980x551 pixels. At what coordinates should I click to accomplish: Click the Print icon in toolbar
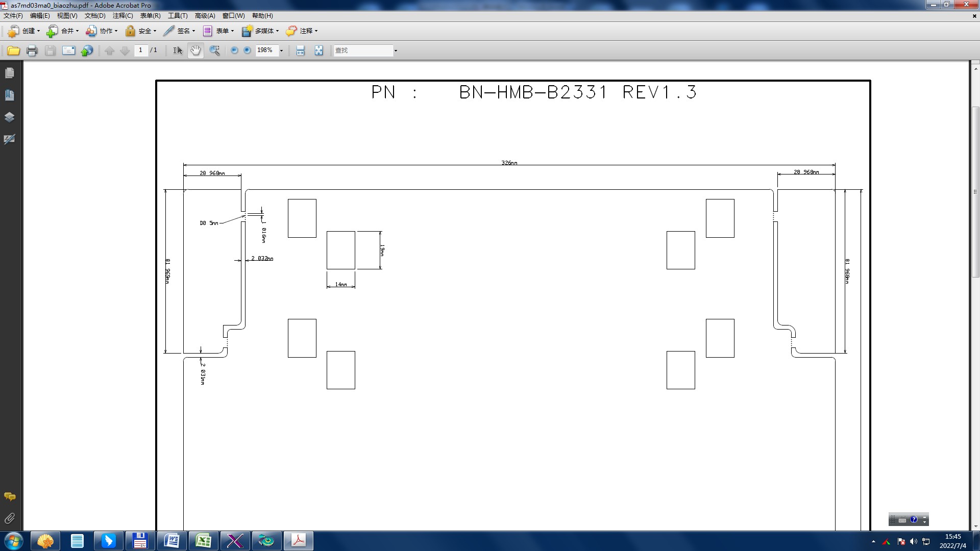(32, 51)
